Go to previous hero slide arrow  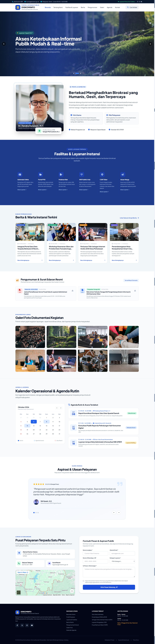pos(4,44)
